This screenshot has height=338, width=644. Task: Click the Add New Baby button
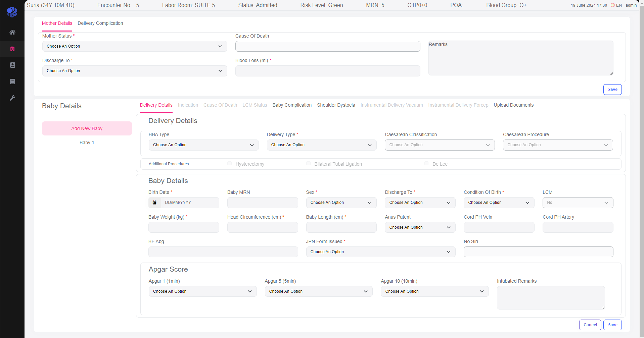click(87, 128)
